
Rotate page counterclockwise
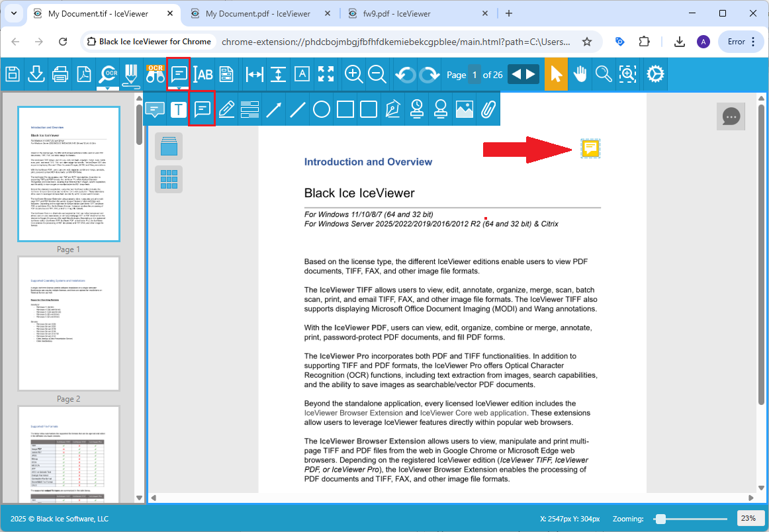coord(405,75)
